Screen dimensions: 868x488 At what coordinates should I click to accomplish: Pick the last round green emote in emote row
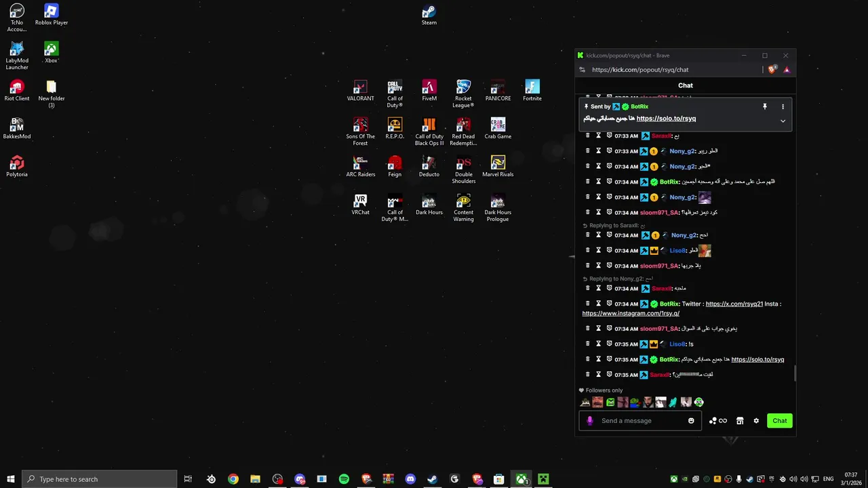coord(699,402)
